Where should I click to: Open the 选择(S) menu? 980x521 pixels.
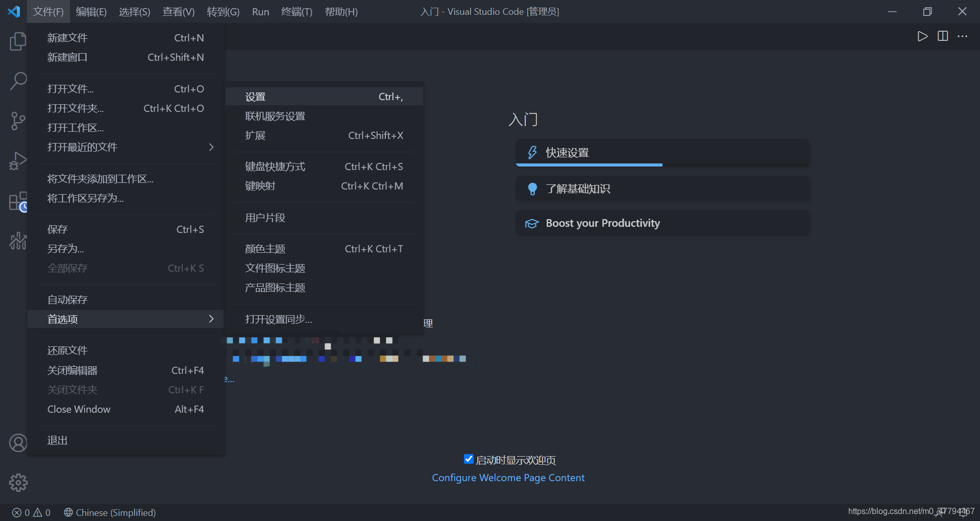coord(135,11)
